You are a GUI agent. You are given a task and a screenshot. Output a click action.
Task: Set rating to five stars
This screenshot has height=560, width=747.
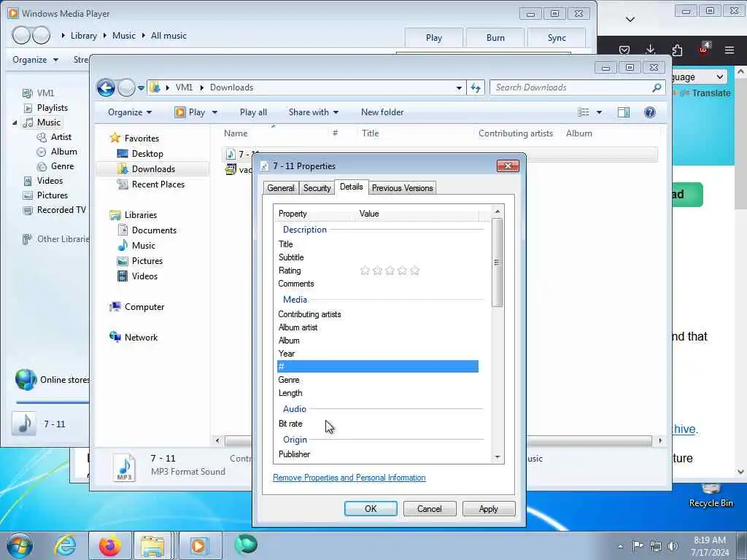click(414, 271)
